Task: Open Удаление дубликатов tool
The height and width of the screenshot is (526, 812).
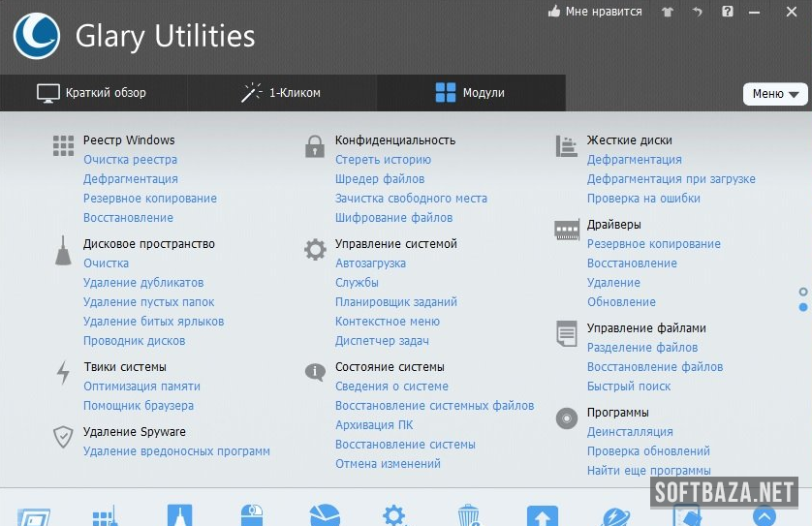Action: click(143, 283)
